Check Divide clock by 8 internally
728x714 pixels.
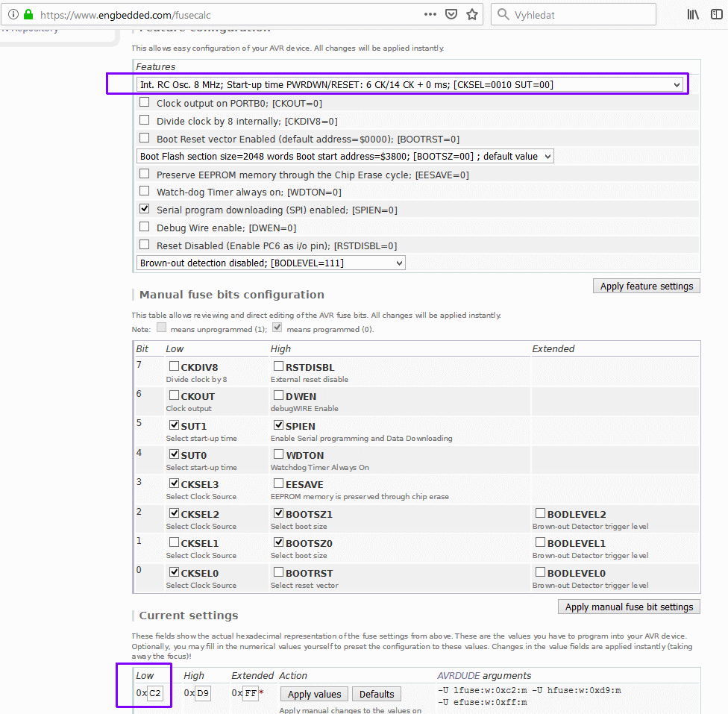click(145, 120)
